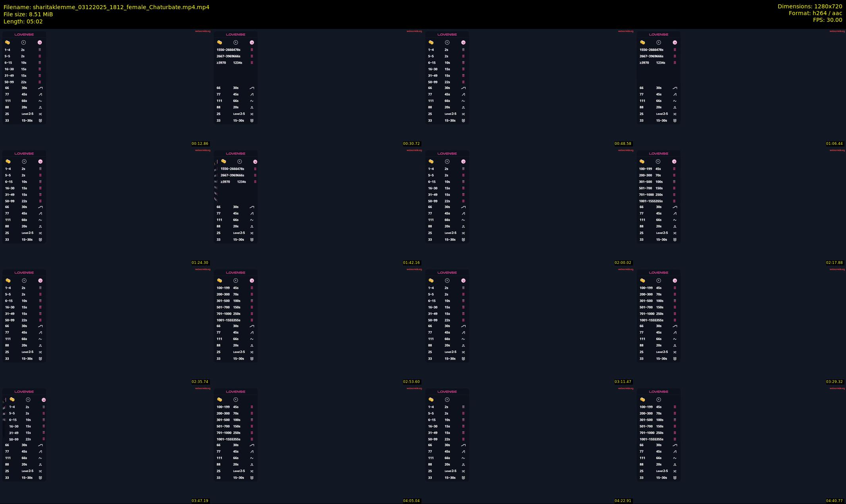This screenshot has height=504, width=846.
Task: Select the 111 66s row in the 04:22.91 frame
Action: click(438, 458)
